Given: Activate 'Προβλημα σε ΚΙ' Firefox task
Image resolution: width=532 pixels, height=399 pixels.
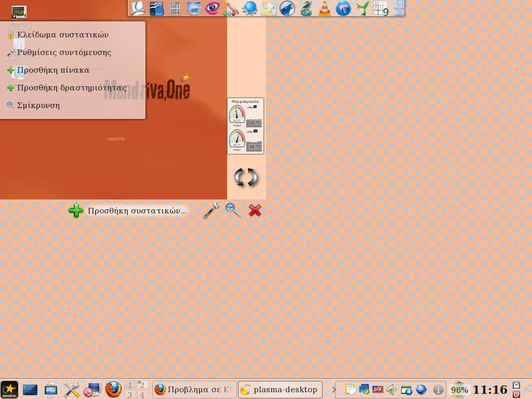Looking at the screenshot, I should click(194, 390).
